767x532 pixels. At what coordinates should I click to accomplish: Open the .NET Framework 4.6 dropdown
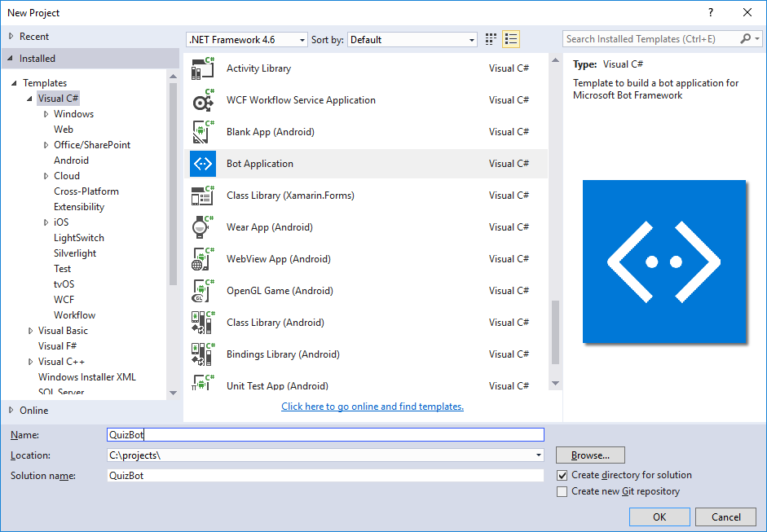click(300, 38)
